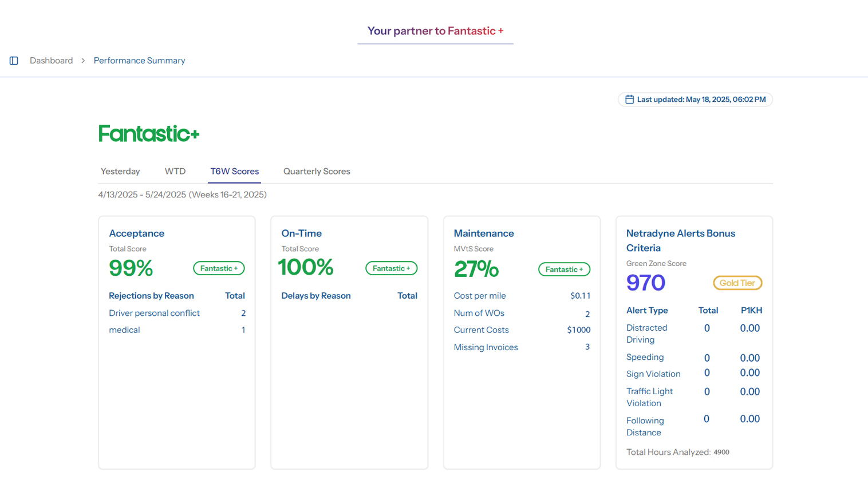Image resolution: width=868 pixels, height=488 pixels.
Task: Select Cost per mile row
Action: pyautogui.click(x=522, y=296)
